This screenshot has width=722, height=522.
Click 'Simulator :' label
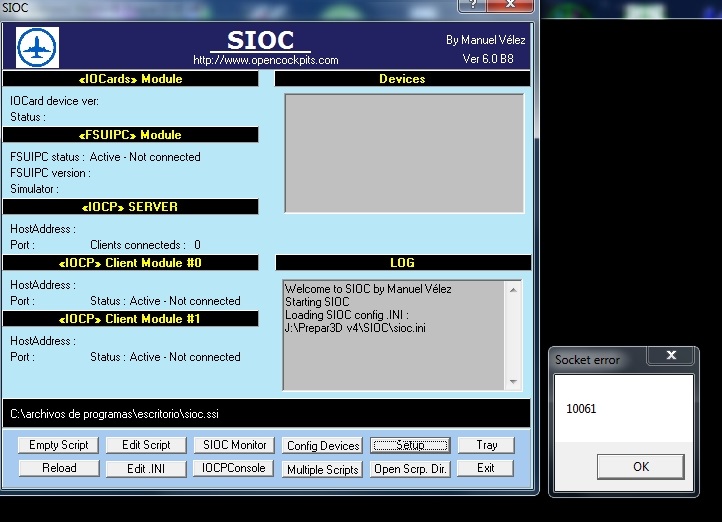[34, 189]
